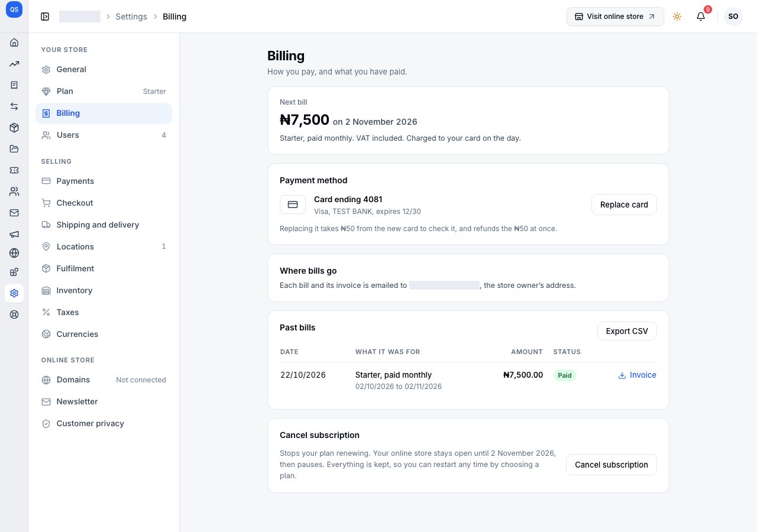Open the Orders document icon in the rail
Screen dimensions: 757x532
(14, 85)
